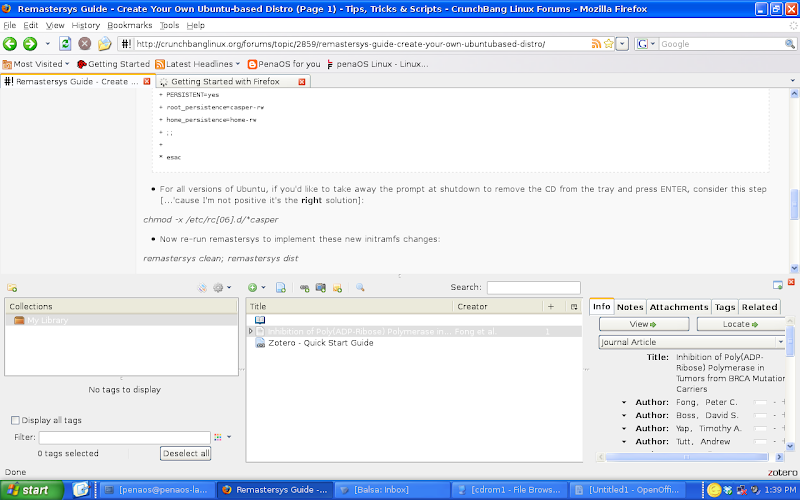Click Deselect all tags button
The image size is (800, 500).
click(186, 454)
